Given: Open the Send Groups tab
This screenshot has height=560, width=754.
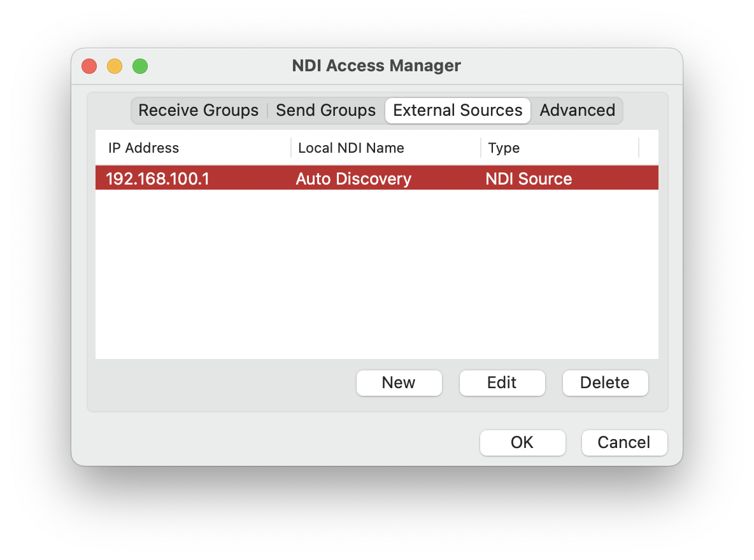Looking at the screenshot, I should click(x=325, y=110).
